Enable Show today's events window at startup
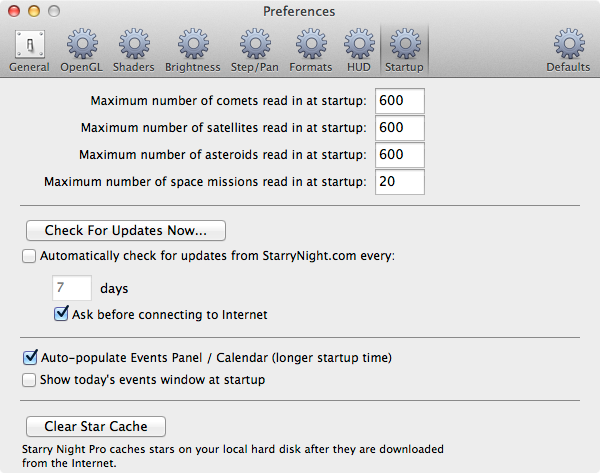The height and width of the screenshot is (473, 600). (29, 380)
